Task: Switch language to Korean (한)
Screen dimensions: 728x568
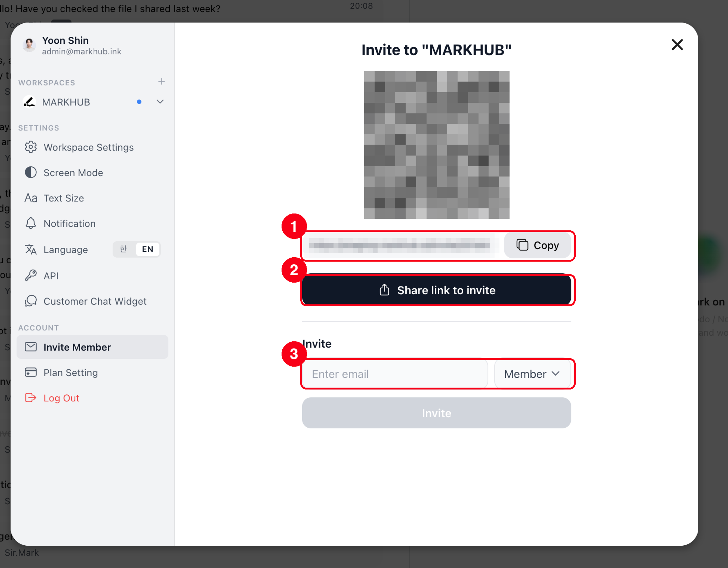Action: coord(124,249)
